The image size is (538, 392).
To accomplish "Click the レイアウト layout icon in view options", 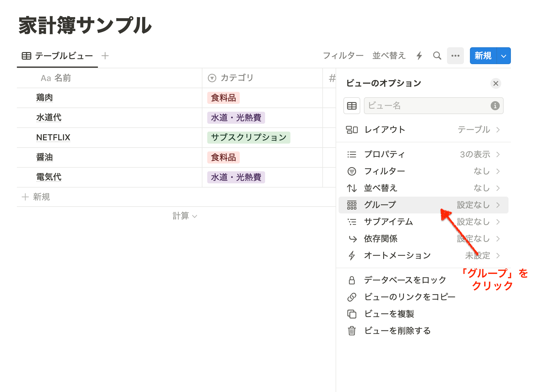I will 352,130.
